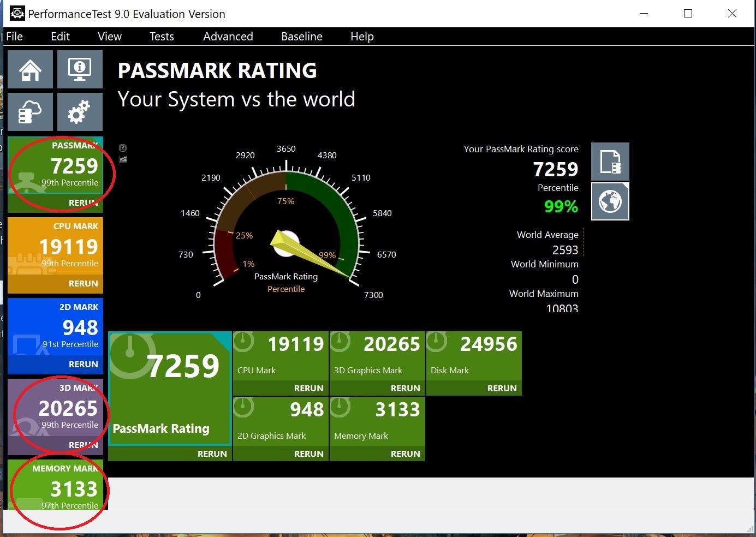Click RERUN under the PassMark Rating tile
Screen dimensions: 756x537
coord(212,454)
